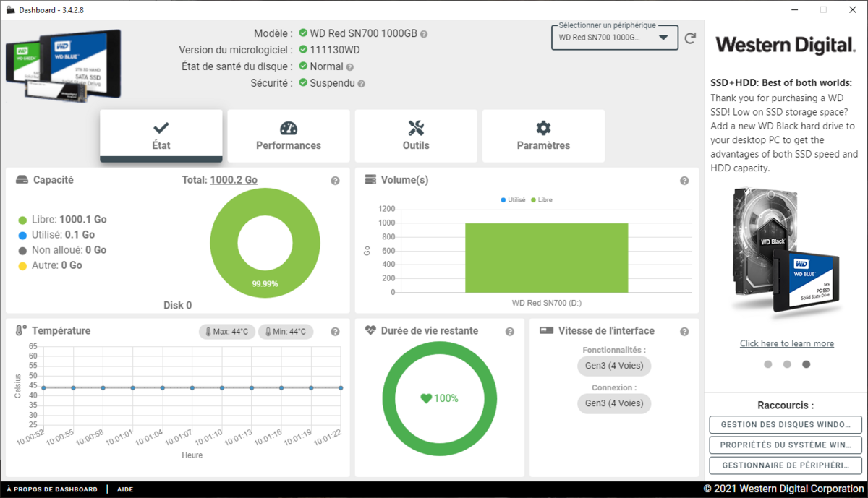Click the Western Digital logo
868x498 pixels.
[x=786, y=45]
